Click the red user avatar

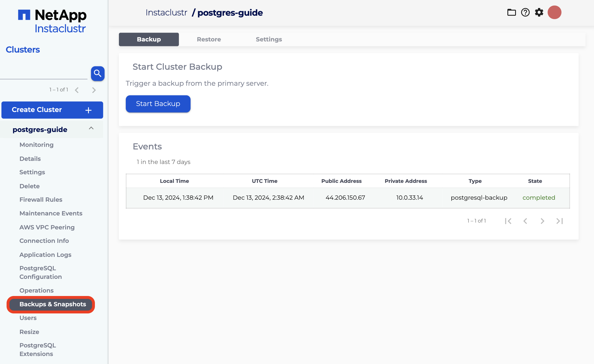tap(554, 13)
